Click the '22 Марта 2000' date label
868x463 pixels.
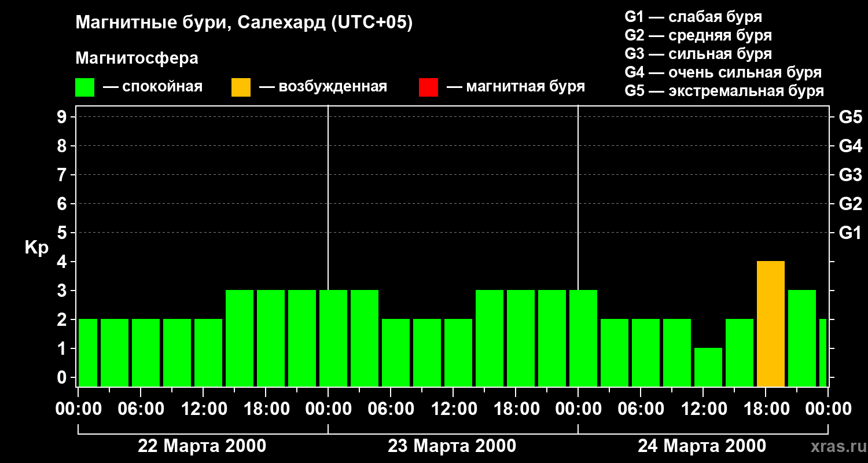[x=202, y=446]
